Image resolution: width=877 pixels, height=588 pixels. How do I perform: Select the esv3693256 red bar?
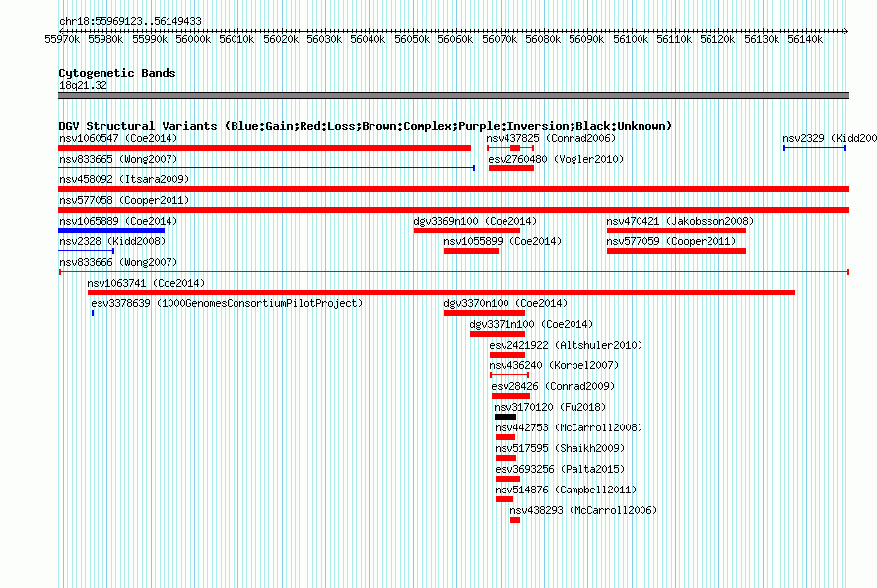click(507, 479)
